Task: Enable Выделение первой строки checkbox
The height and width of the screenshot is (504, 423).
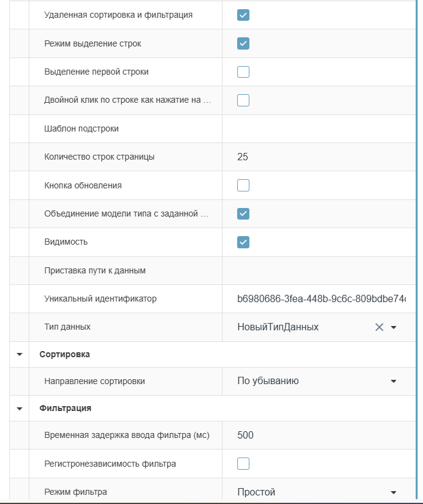Action: 243,72
